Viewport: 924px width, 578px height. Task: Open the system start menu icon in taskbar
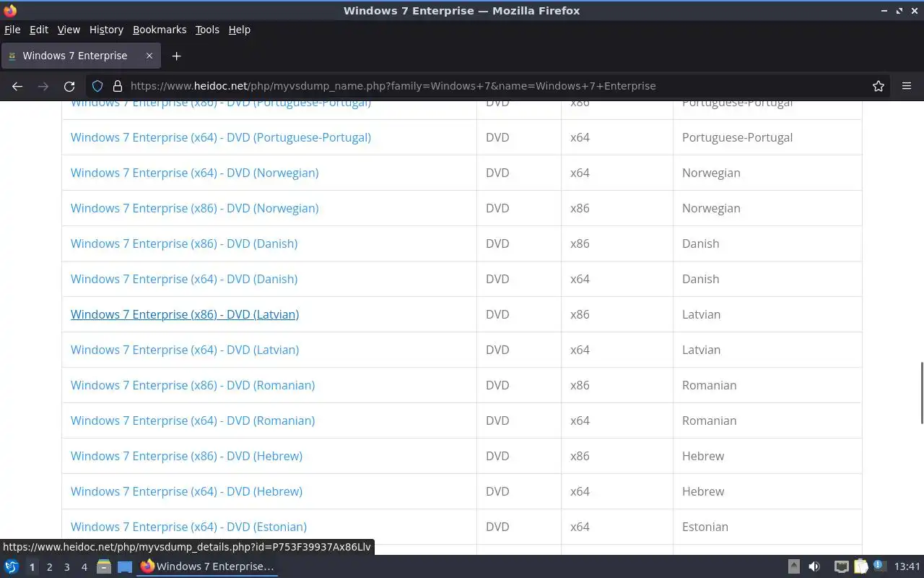[x=12, y=566]
